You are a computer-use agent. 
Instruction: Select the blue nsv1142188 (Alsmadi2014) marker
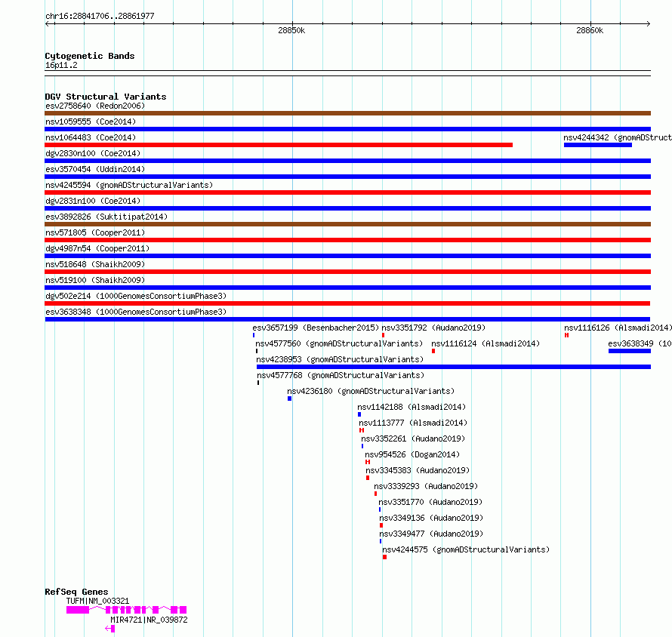point(359,414)
